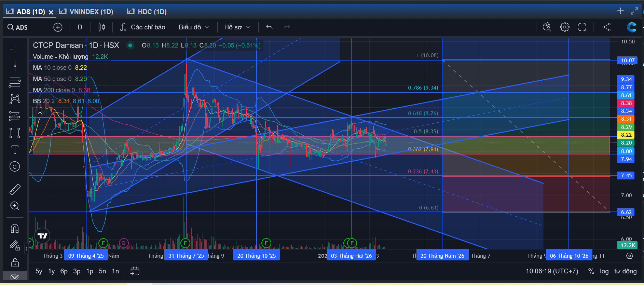
Task: Change the D time interval
Action: tap(80, 27)
